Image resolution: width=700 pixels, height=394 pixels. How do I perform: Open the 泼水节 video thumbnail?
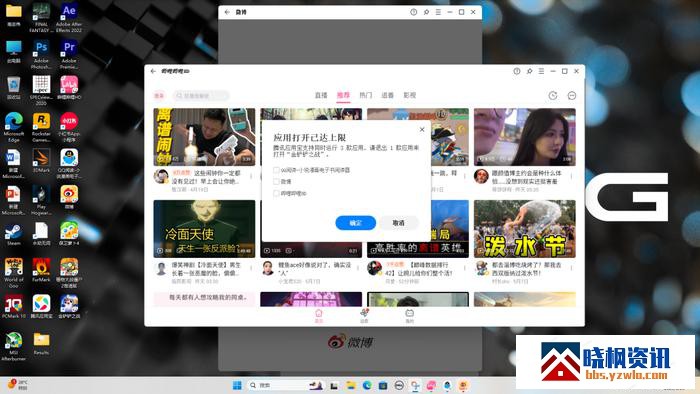click(x=525, y=229)
